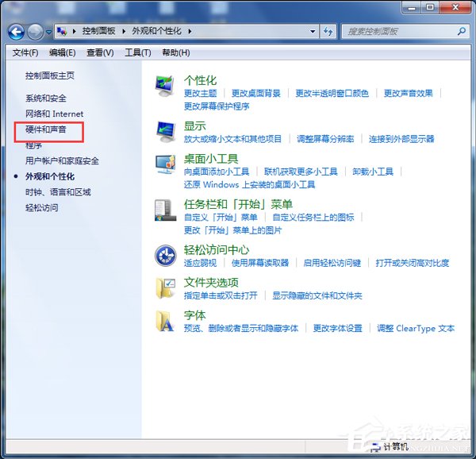Click 还原 Windows 上安装的桌面小工具 link
Image resolution: width=476 pixels, height=459 pixels.
250,185
